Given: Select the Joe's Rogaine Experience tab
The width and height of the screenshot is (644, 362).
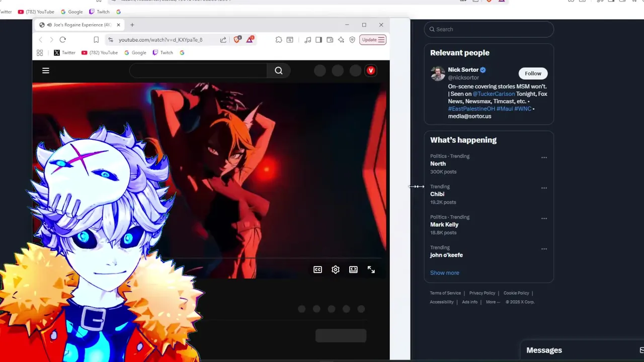Looking at the screenshot, I should pos(79,25).
